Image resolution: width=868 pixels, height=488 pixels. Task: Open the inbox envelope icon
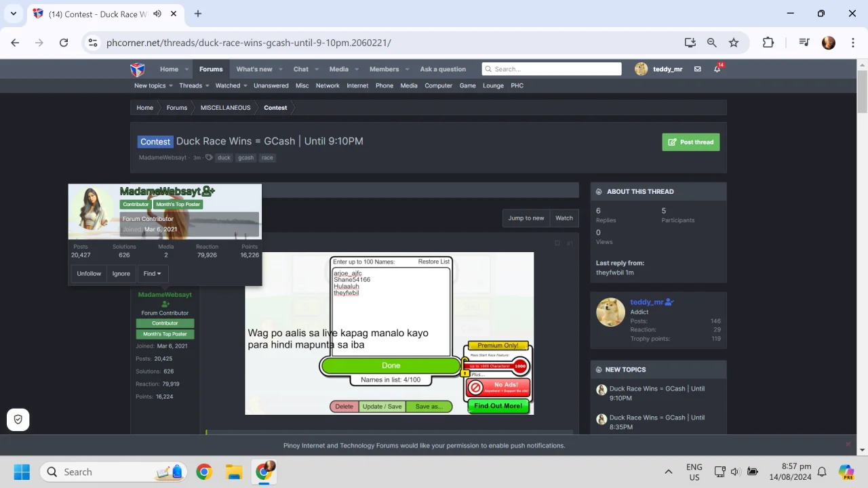[x=697, y=69]
